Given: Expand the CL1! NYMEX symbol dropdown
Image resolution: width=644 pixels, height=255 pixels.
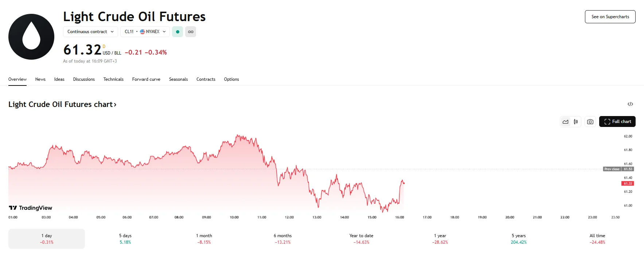Looking at the screenshot, I should [x=145, y=32].
